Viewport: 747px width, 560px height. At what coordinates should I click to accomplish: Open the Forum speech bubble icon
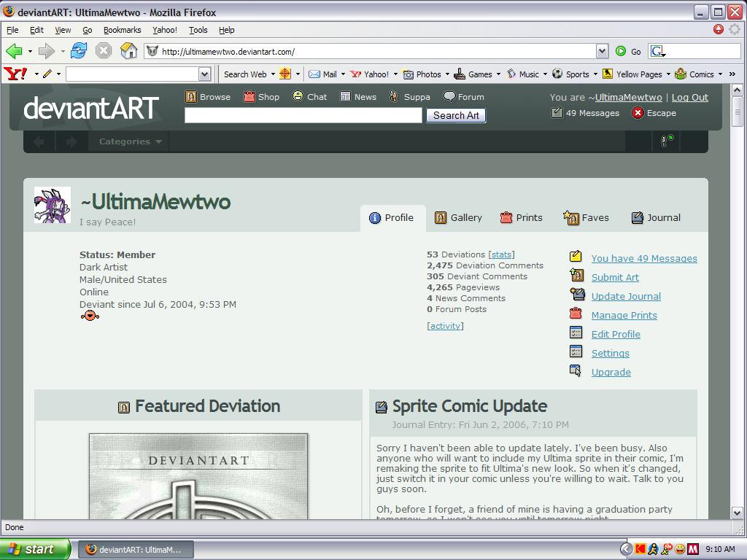[x=449, y=97]
